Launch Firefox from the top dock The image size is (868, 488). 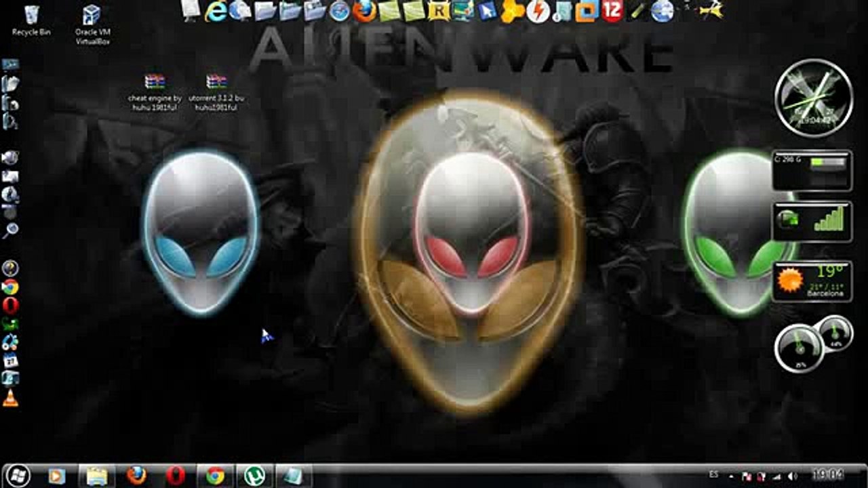(x=365, y=11)
